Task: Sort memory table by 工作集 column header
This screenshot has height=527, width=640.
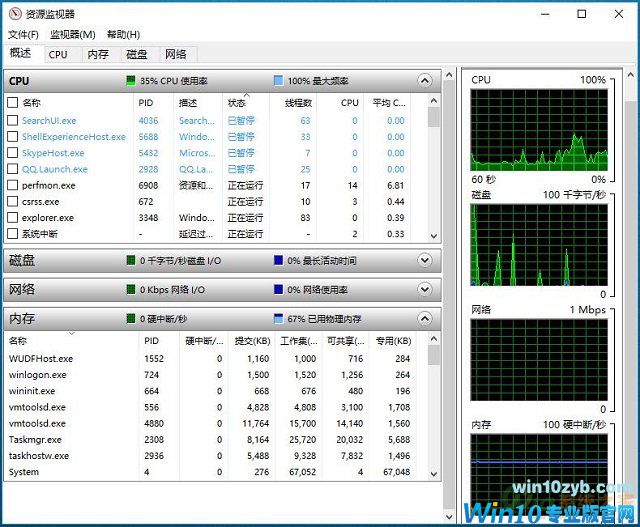Action: click(x=299, y=341)
